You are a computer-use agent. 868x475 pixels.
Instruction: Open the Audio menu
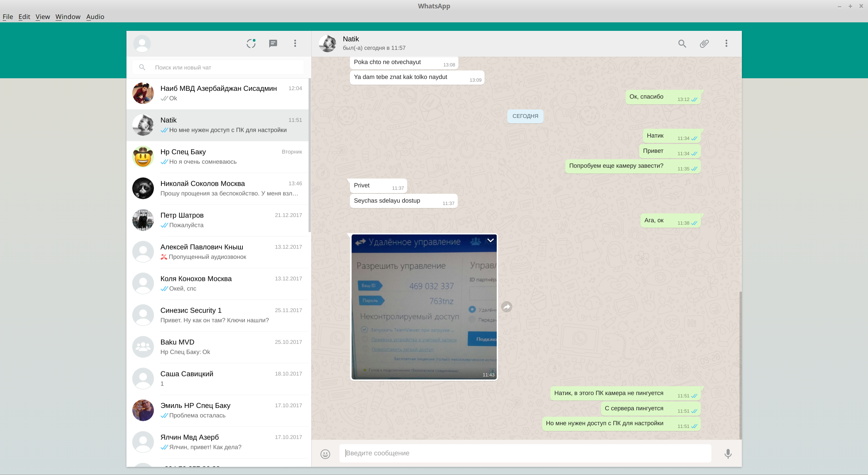[x=95, y=17]
